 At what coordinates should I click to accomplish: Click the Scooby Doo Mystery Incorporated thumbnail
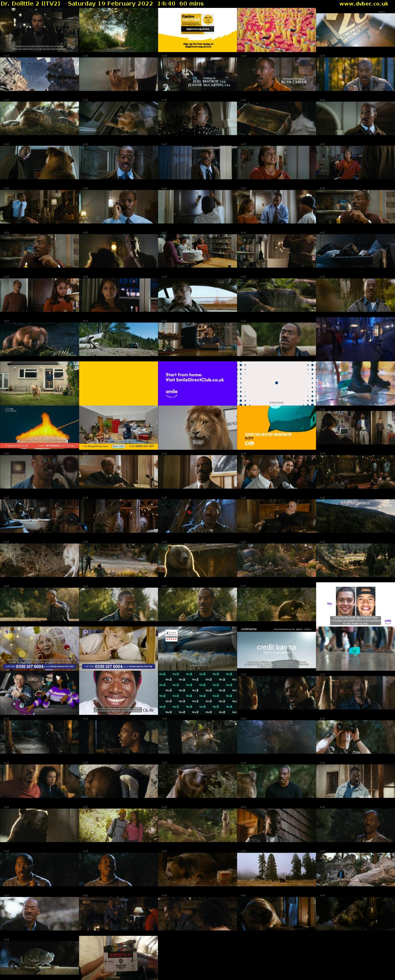[x=276, y=428]
